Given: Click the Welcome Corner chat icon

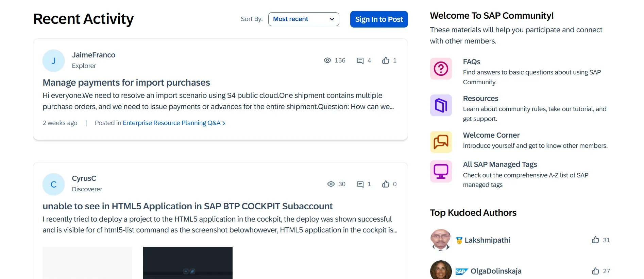Looking at the screenshot, I should 441,142.
